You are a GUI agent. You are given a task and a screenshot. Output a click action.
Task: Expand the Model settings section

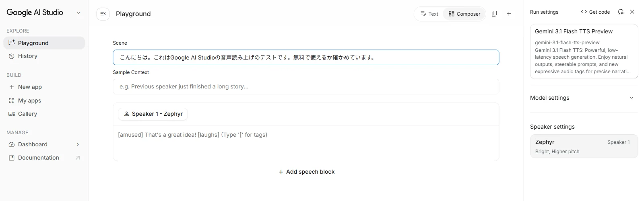click(584, 98)
